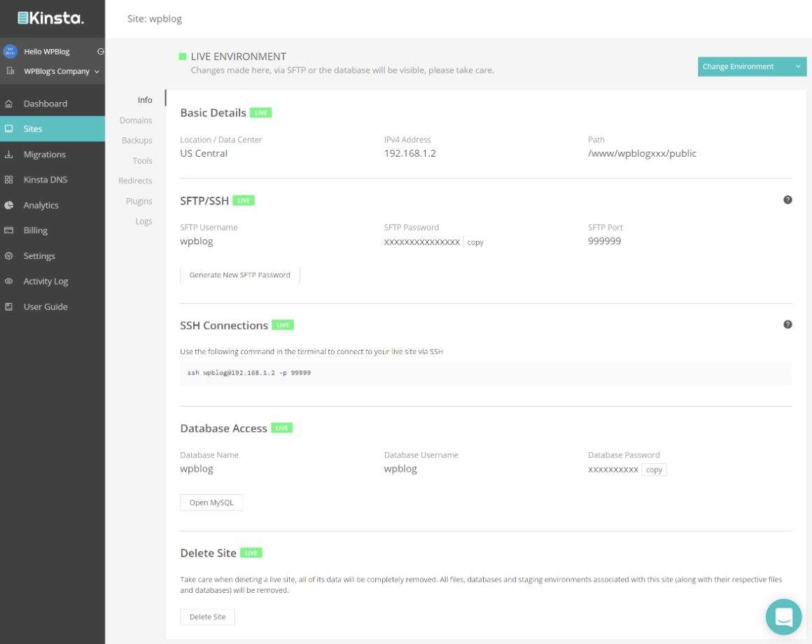
Task: Click the SSH Connections help question icon
Action: pos(787,325)
